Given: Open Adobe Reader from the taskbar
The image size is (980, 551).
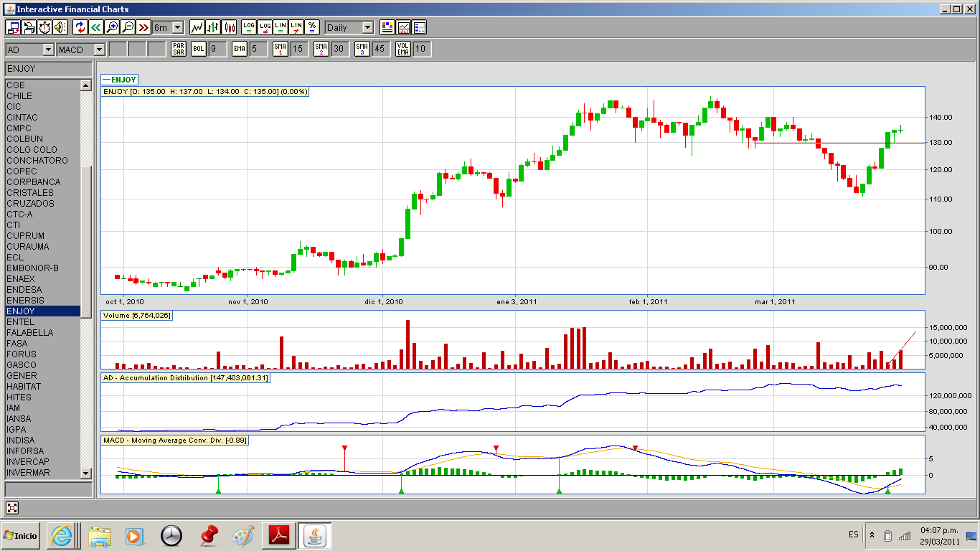Looking at the screenshot, I should pos(278,535).
